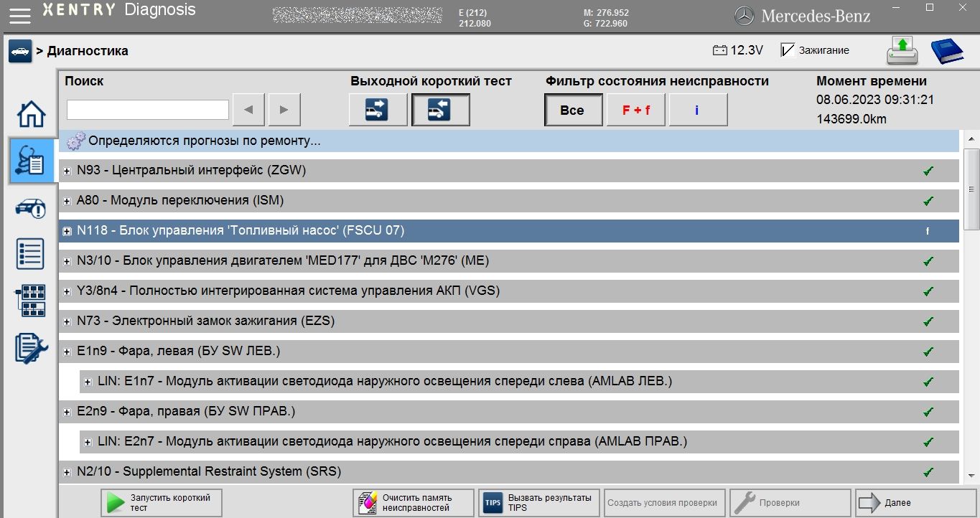Screen dimensions: 980x518
Task: Click the Проверки wrench button
Action: click(x=790, y=503)
